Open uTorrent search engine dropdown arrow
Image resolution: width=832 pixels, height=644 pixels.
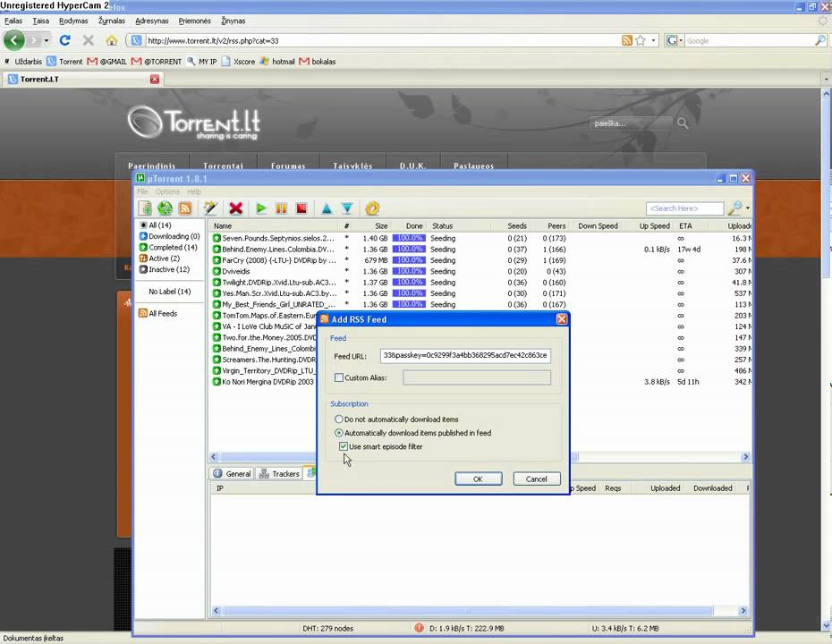point(748,208)
